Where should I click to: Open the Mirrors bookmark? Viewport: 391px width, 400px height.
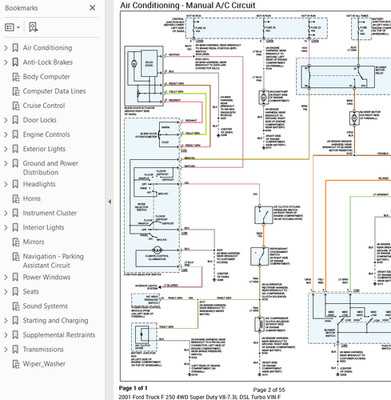[33, 242]
